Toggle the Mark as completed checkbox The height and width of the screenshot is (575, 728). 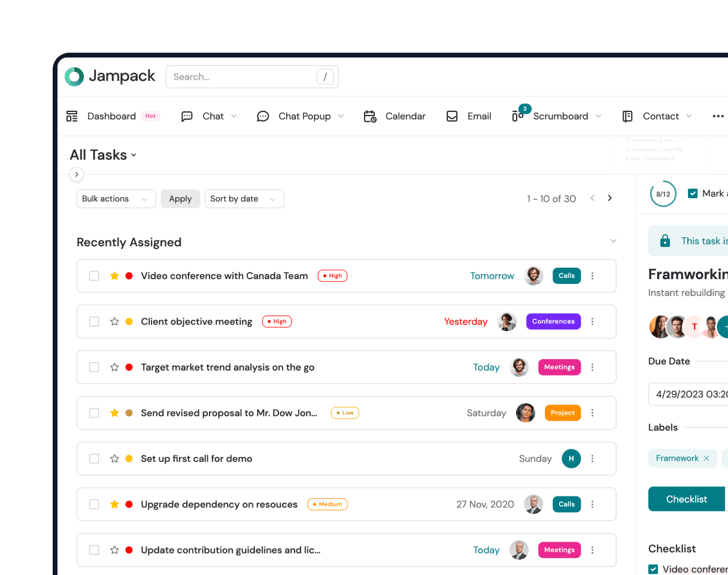click(693, 193)
